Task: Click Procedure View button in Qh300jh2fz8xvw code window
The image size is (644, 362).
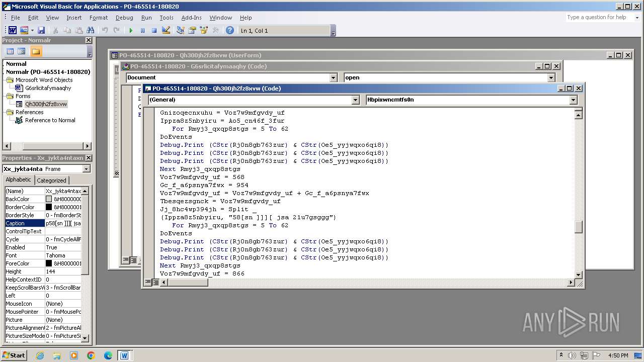Action: point(148,283)
